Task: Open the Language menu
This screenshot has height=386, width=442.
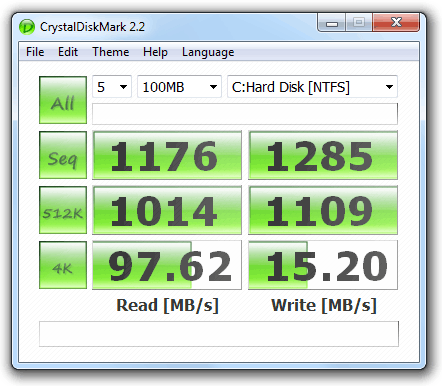Action: [208, 52]
